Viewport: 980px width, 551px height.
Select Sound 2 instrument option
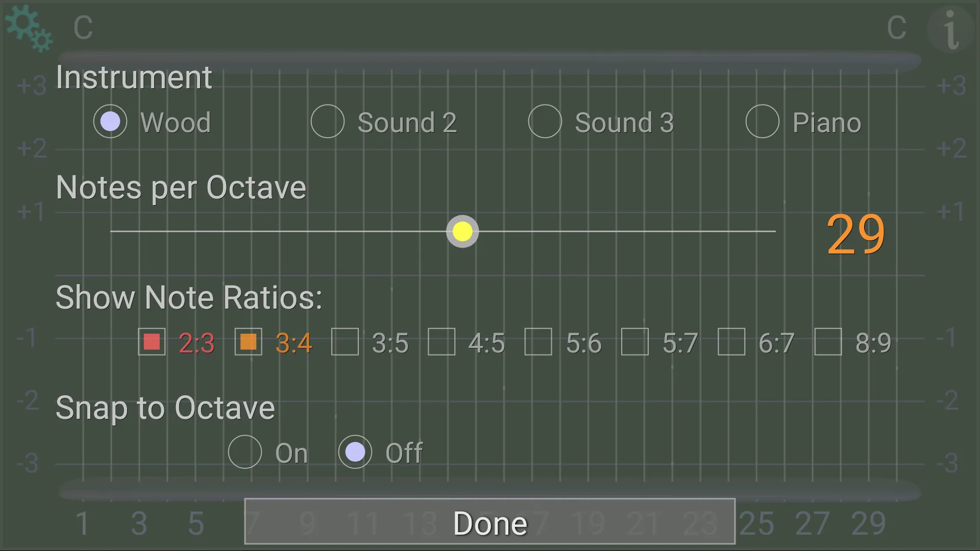(x=327, y=121)
